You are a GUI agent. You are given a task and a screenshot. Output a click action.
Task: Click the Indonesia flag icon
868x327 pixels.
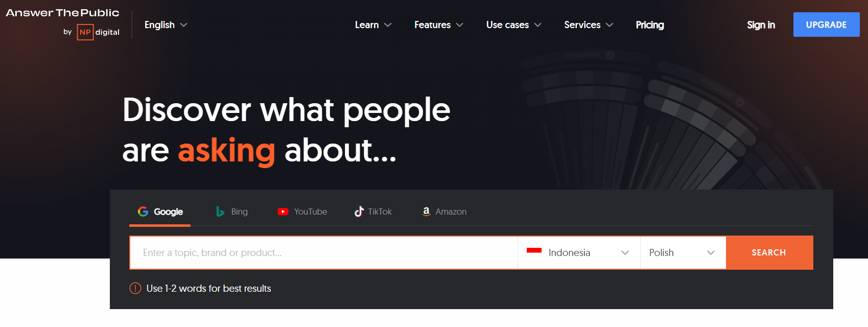click(534, 252)
